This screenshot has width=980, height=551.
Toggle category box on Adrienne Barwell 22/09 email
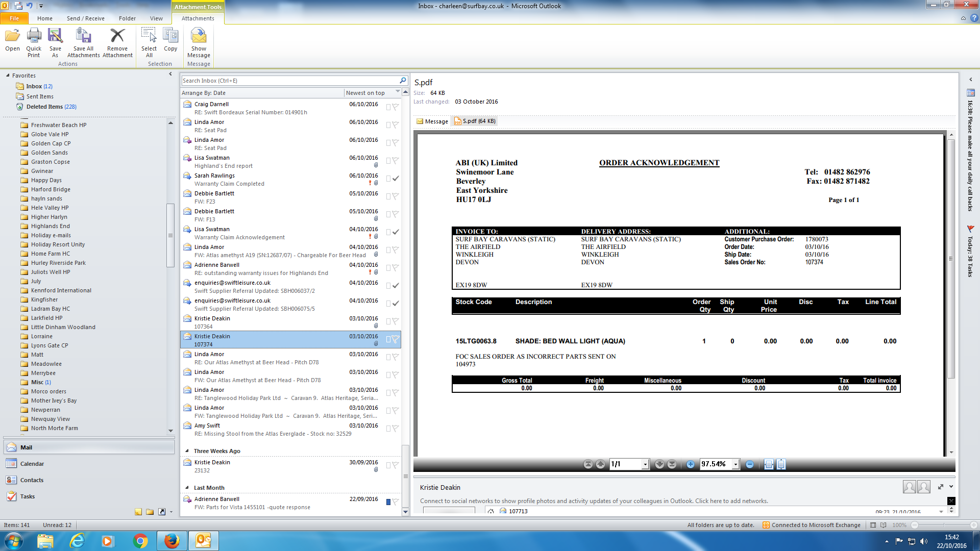click(388, 502)
